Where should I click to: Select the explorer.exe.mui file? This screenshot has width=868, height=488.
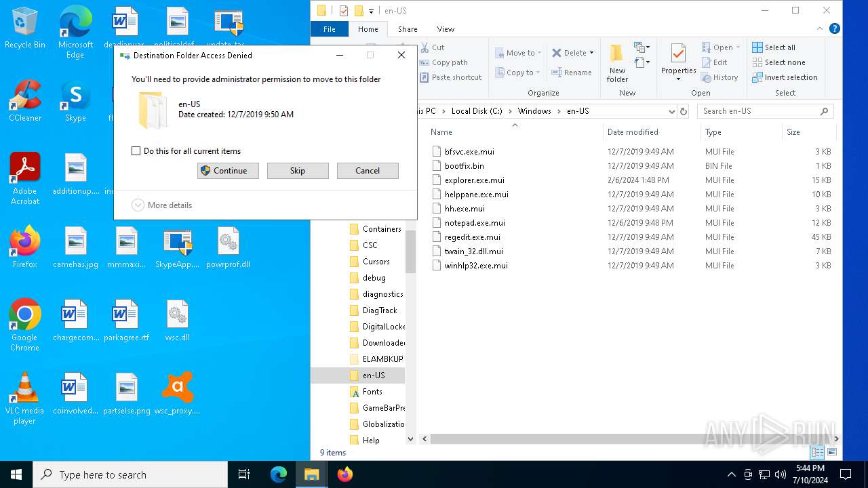click(x=474, y=180)
